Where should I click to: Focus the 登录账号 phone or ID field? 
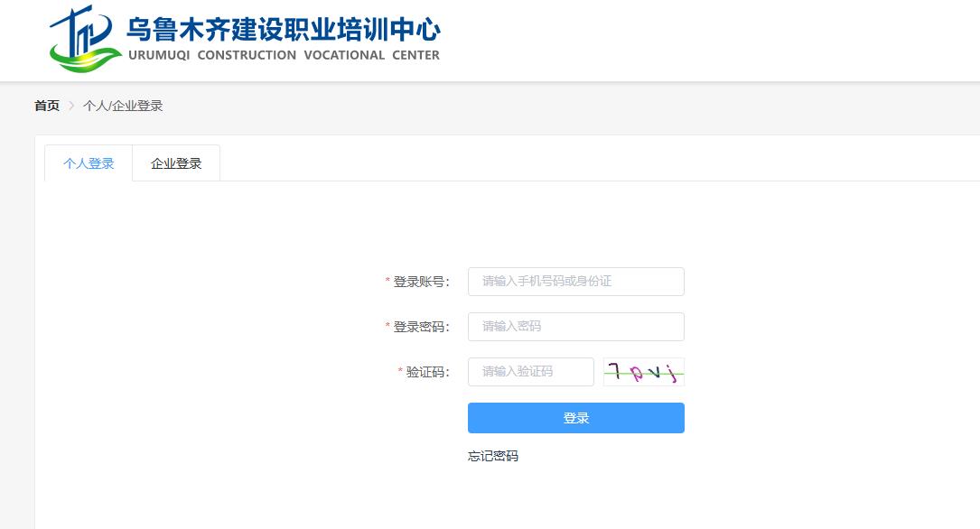(x=575, y=282)
